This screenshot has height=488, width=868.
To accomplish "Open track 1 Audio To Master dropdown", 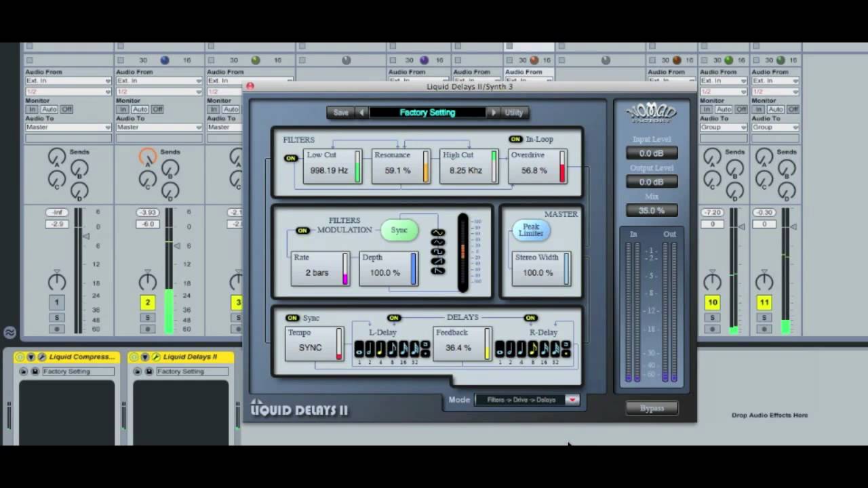I will coord(68,127).
